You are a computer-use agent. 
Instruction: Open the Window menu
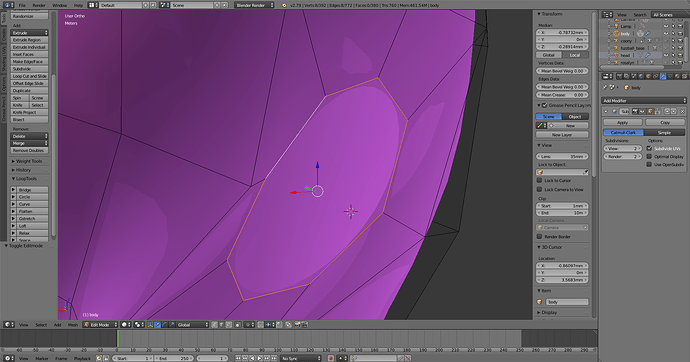pyautogui.click(x=60, y=5)
